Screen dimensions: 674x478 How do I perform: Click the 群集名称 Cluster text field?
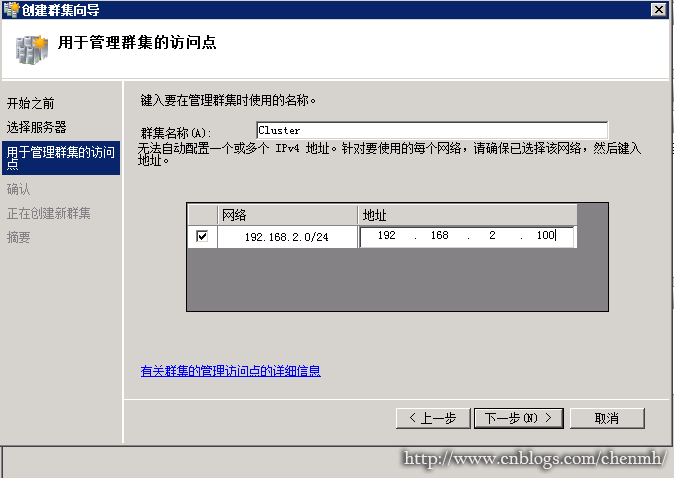[x=432, y=130]
